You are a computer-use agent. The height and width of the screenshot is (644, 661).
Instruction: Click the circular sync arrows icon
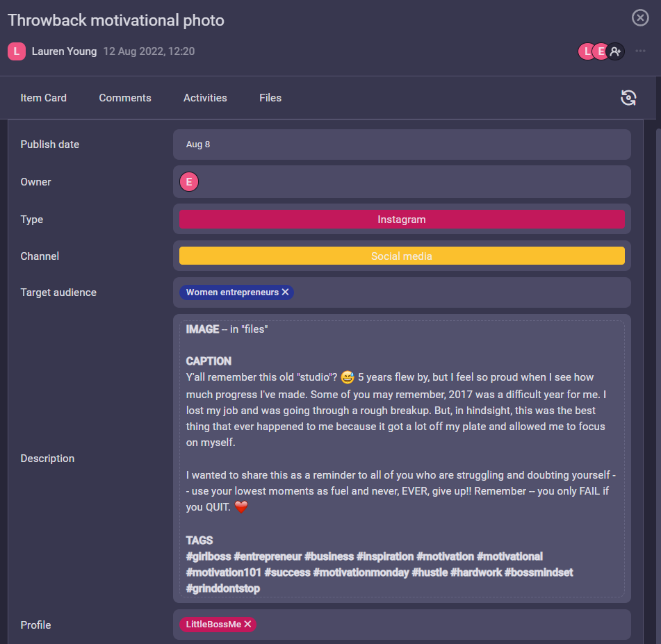point(628,98)
